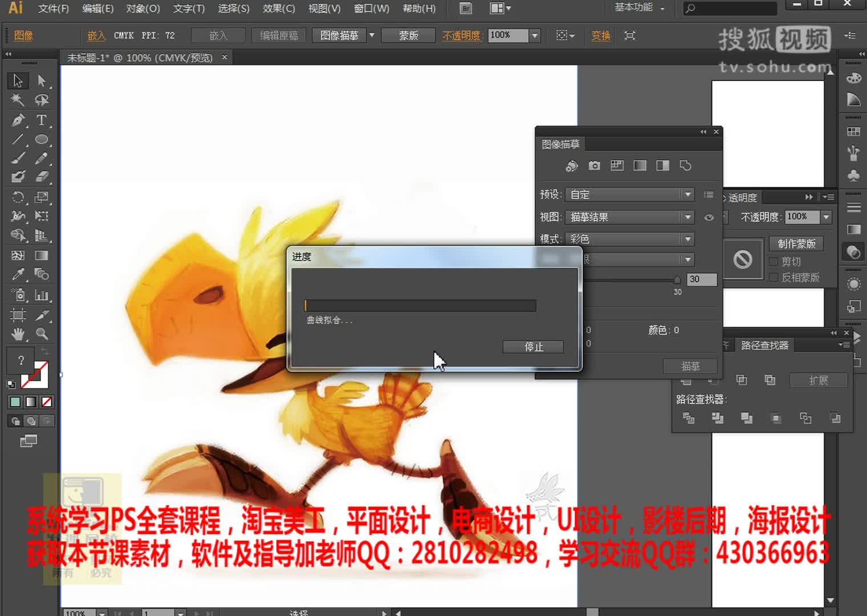The width and height of the screenshot is (867, 616).
Task: Select the Rotate tool
Action: tap(18, 197)
